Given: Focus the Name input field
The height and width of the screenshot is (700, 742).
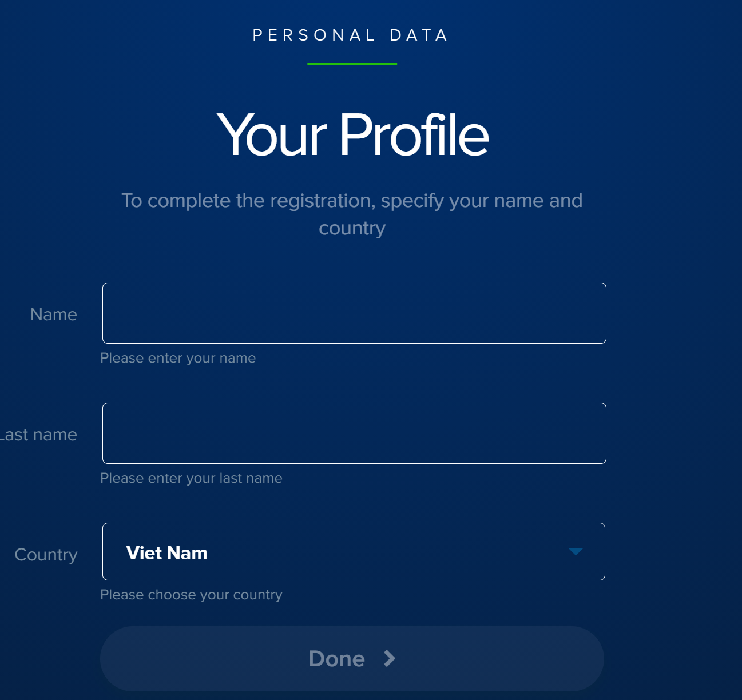Looking at the screenshot, I should coord(354,313).
